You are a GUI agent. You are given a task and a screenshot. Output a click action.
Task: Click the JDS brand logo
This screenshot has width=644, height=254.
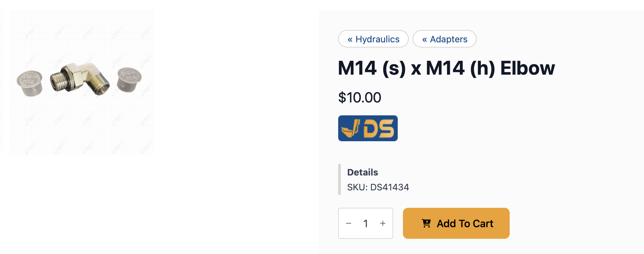368,128
